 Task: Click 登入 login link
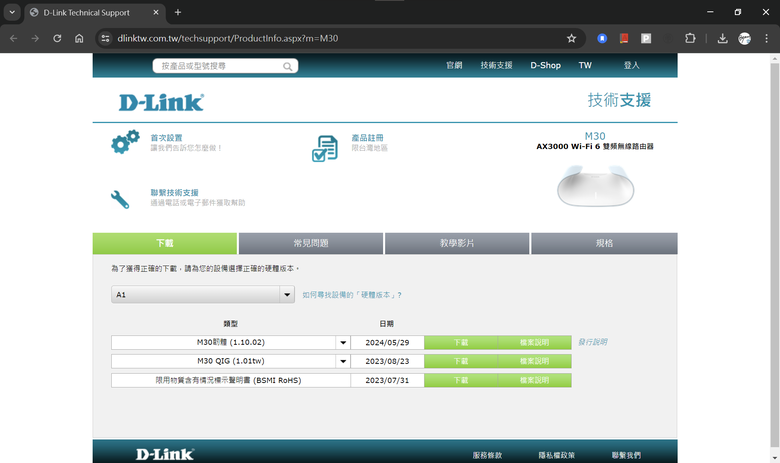[632, 65]
